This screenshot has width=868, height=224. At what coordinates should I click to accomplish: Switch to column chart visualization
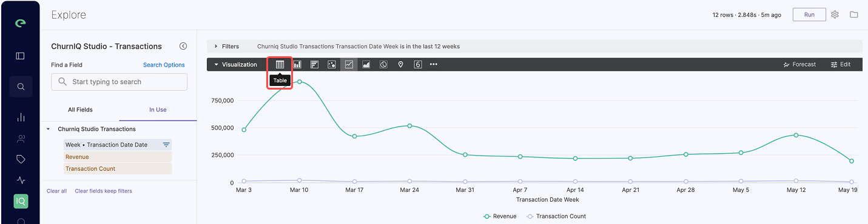[297, 64]
